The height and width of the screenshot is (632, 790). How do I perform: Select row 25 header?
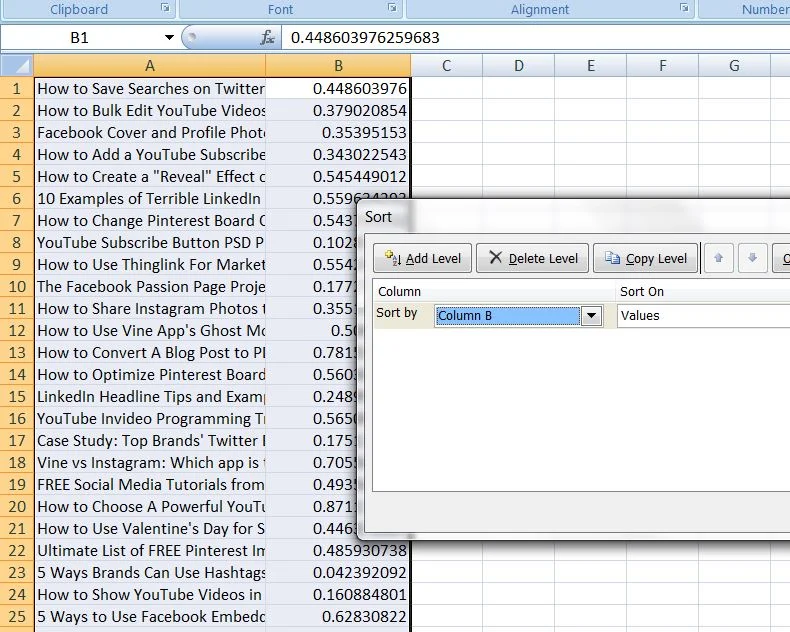(x=17, y=616)
